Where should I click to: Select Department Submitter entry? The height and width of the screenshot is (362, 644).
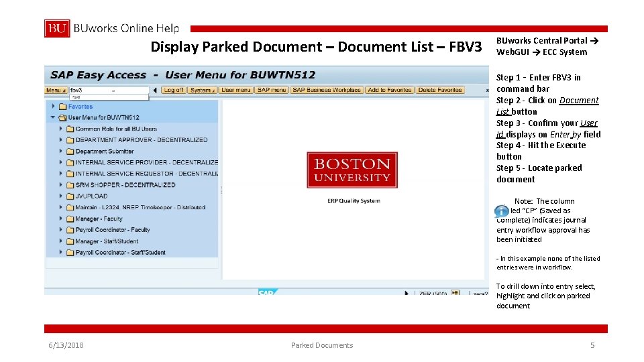[105, 151]
